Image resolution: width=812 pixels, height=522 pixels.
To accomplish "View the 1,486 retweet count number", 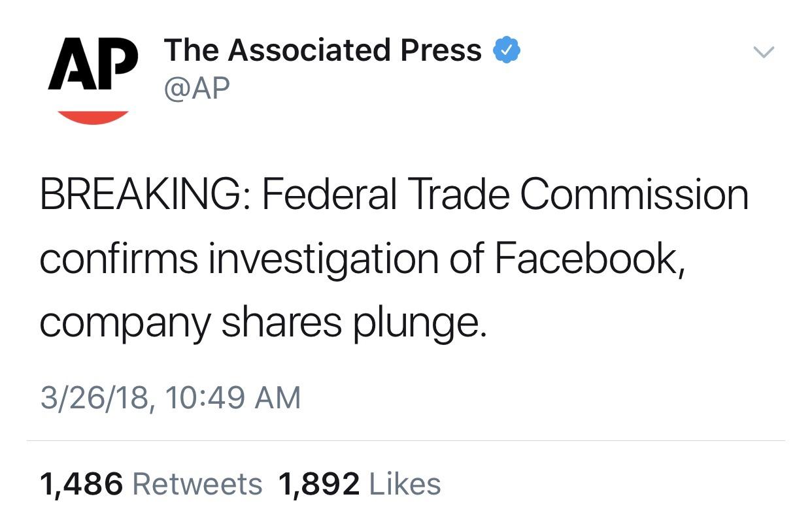I will (82, 485).
